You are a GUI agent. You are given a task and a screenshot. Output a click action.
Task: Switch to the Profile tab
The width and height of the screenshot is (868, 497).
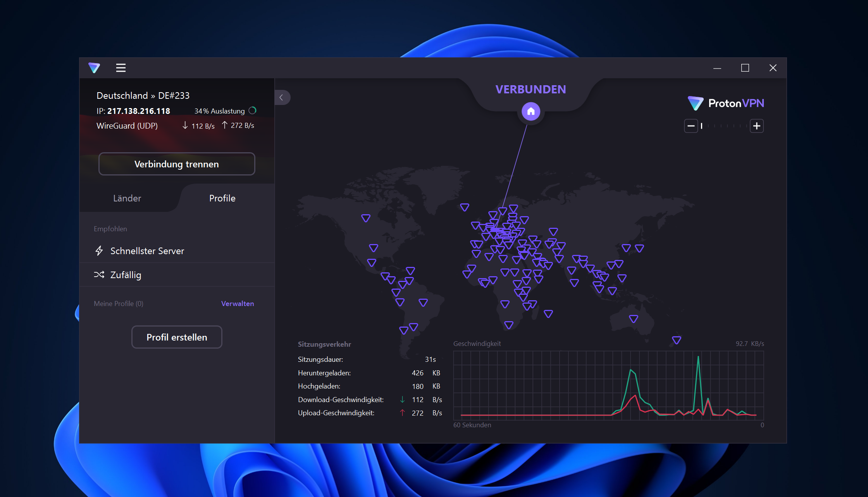click(222, 198)
